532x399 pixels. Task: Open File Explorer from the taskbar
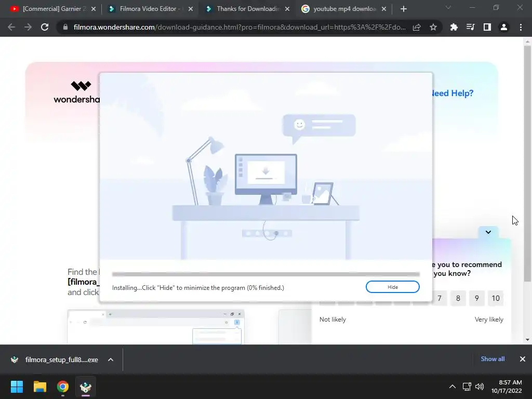coord(39,387)
